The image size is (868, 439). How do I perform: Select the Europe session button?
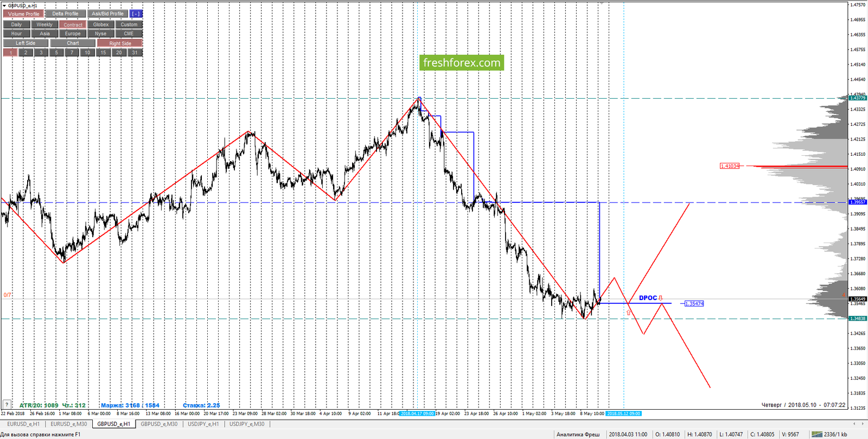[73, 34]
